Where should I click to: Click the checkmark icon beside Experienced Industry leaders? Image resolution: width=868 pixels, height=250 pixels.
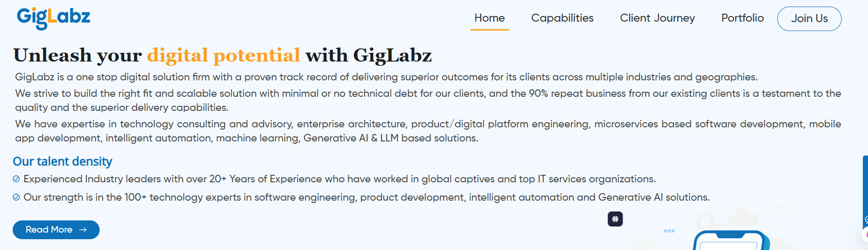16,179
